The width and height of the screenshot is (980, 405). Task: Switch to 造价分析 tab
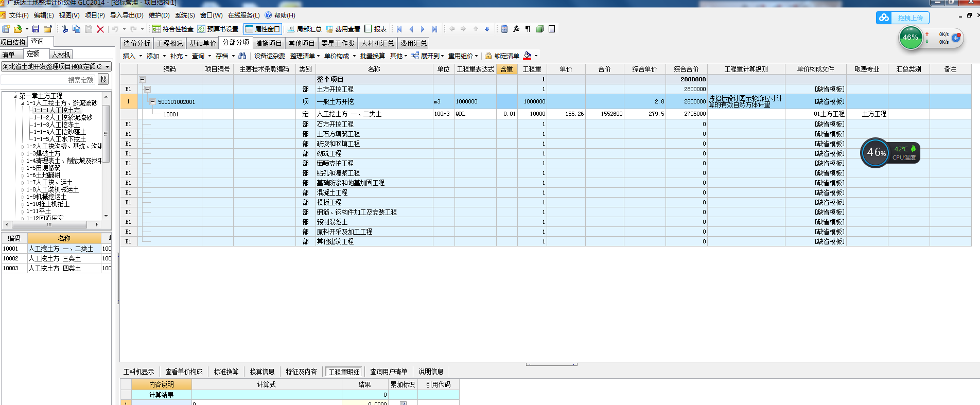click(136, 43)
